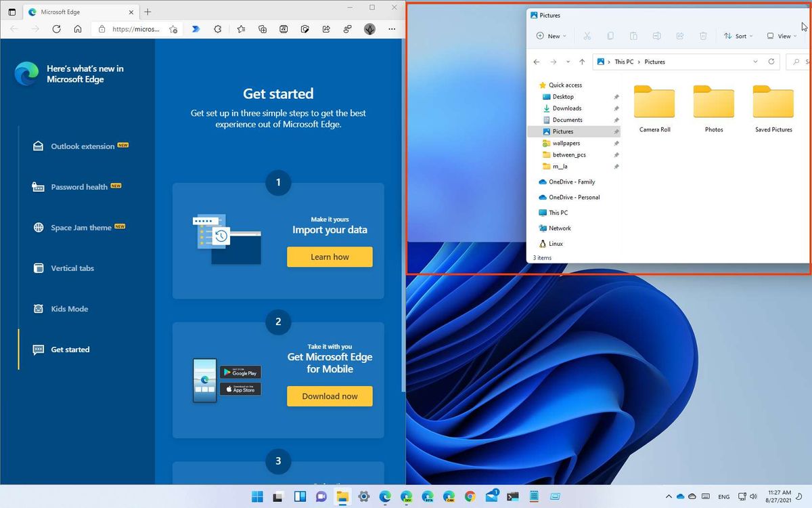Screen dimensions: 812x508
Task: Delete selected item in File Explorer
Action: tap(702, 36)
